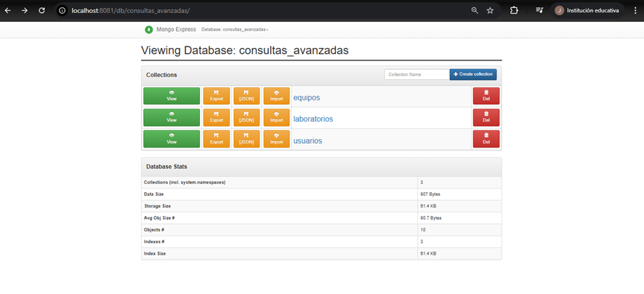Delete the usuarios collection
Viewport: 644px width, 294px height.
[486, 139]
